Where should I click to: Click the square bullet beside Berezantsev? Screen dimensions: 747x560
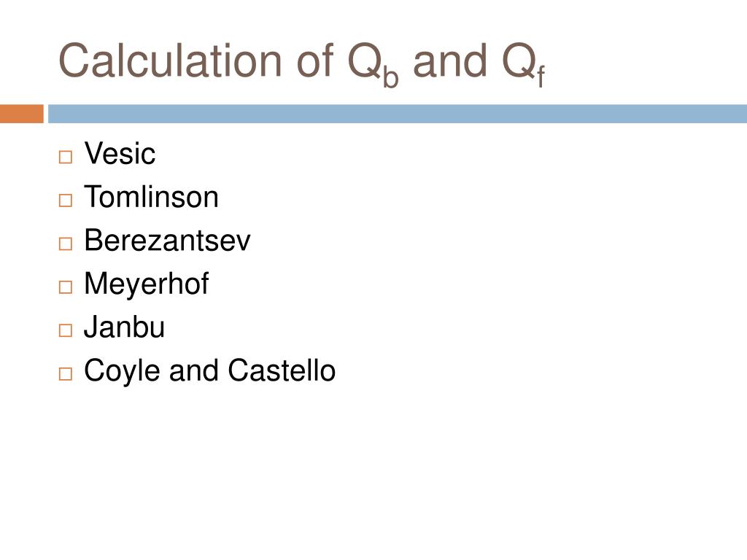66,244
